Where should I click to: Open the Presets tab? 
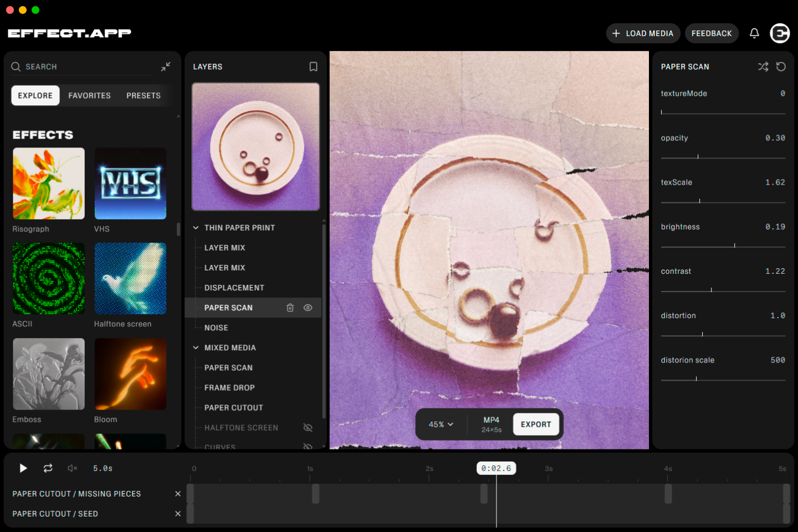(x=144, y=95)
